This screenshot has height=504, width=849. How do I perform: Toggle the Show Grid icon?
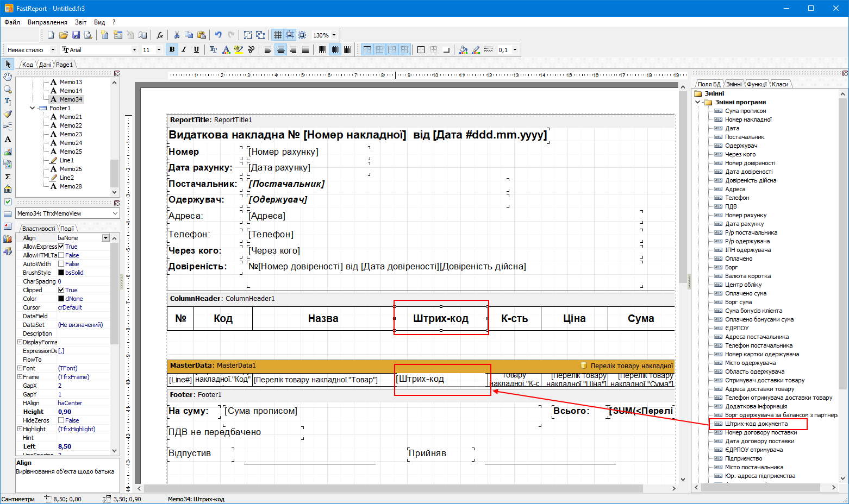point(277,35)
